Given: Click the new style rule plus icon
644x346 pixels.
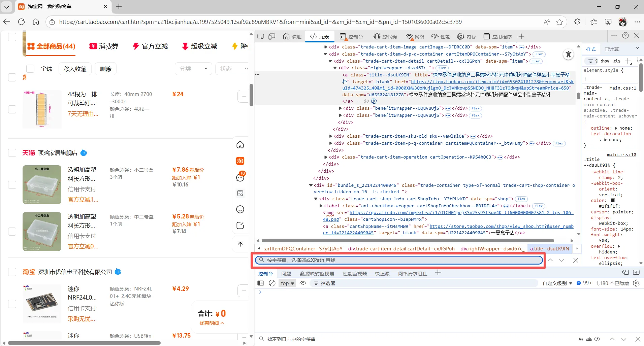Looking at the screenshot, I should [628, 61].
